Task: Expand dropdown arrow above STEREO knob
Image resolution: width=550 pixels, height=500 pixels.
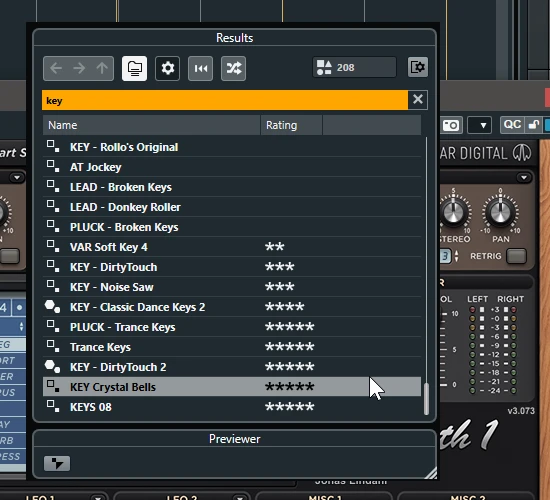Action: [524, 178]
